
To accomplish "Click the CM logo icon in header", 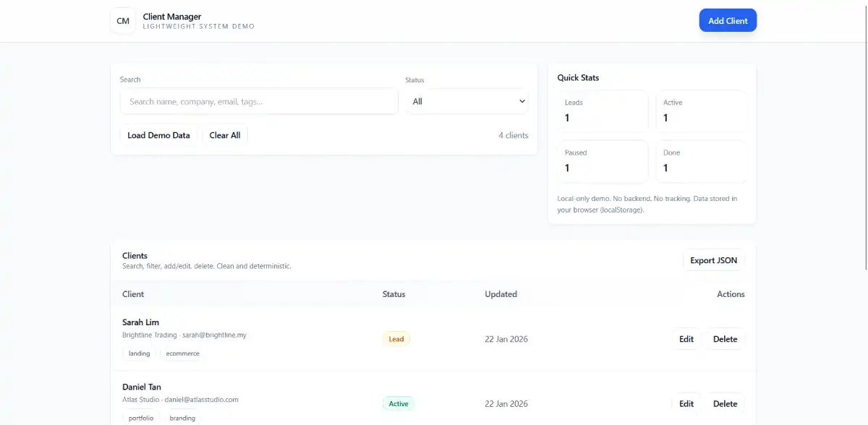I will tap(122, 20).
